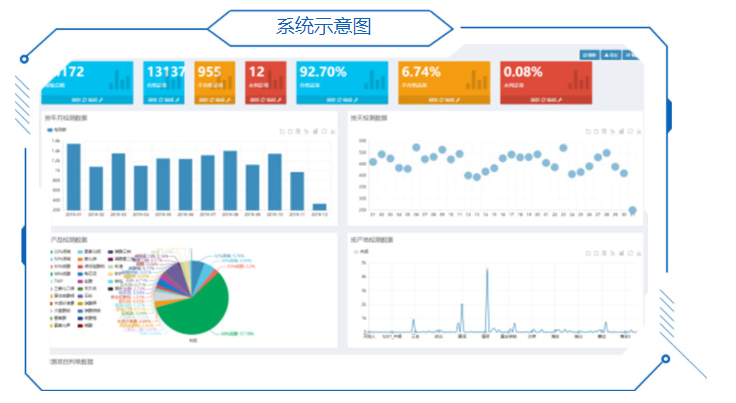
Task: Click the 0.08% value text
Action: [x=523, y=72]
